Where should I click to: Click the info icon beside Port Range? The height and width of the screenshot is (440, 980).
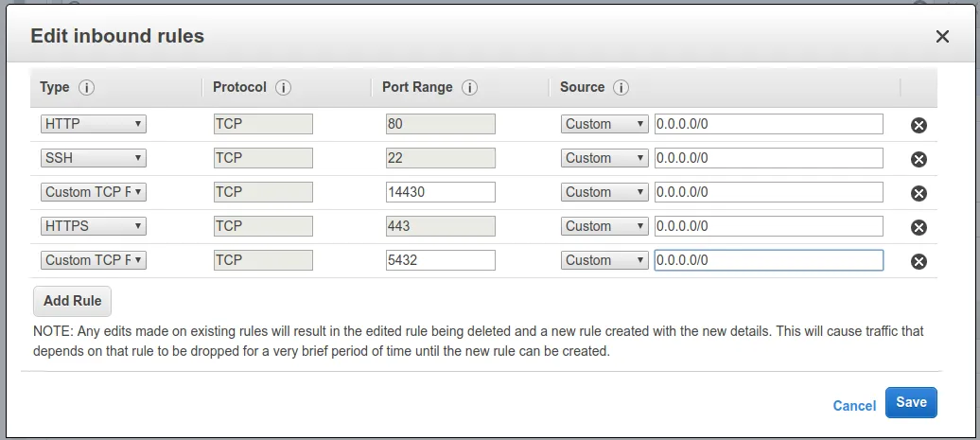tap(469, 87)
